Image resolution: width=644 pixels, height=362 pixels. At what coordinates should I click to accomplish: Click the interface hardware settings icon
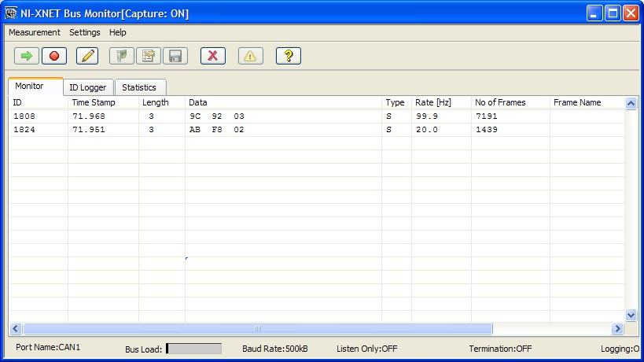tap(122, 56)
